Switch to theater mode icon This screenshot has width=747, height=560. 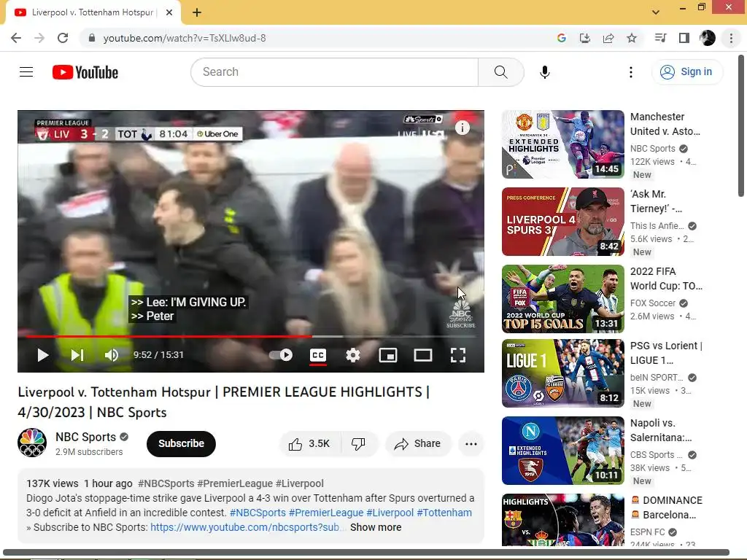(422, 355)
